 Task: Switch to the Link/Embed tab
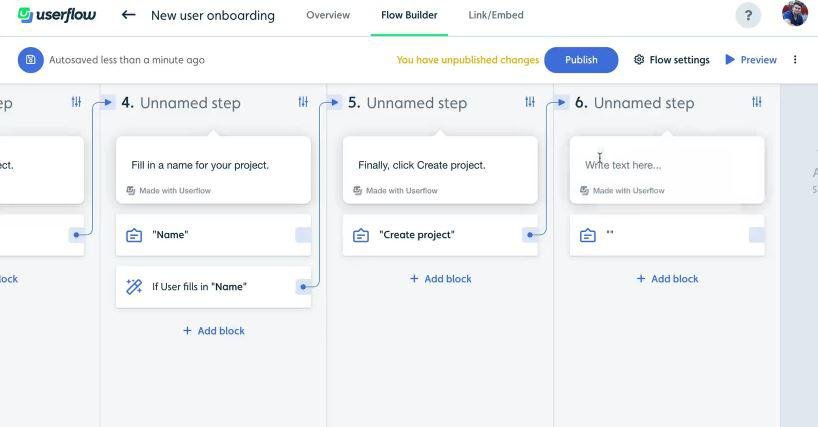pyautogui.click(x=496, y=15)
